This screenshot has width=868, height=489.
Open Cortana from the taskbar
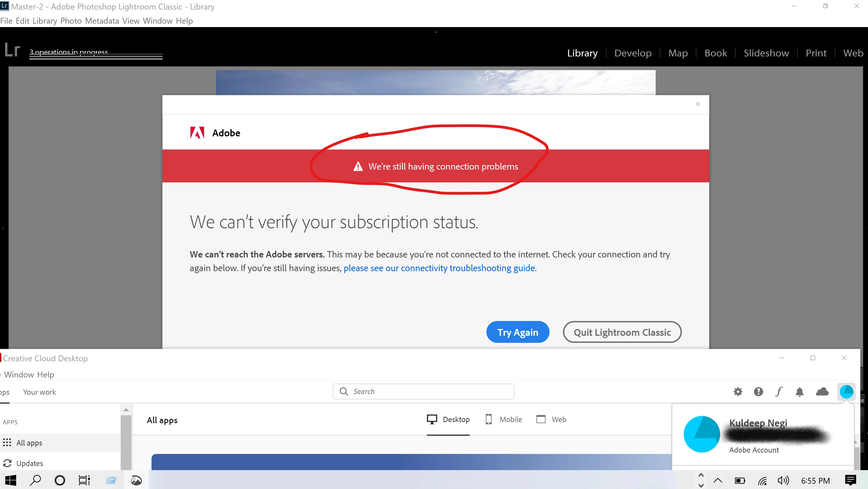tap(60, 480)
